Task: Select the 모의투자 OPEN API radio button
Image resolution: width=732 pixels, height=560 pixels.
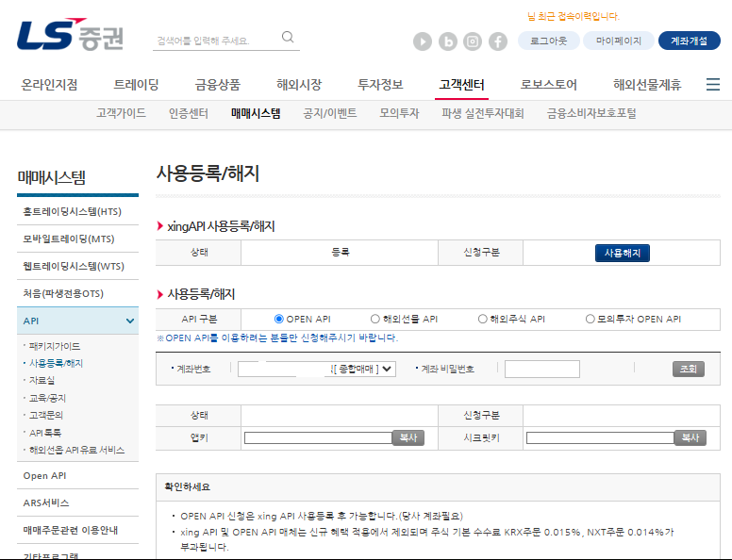Action: pos(591,319)
